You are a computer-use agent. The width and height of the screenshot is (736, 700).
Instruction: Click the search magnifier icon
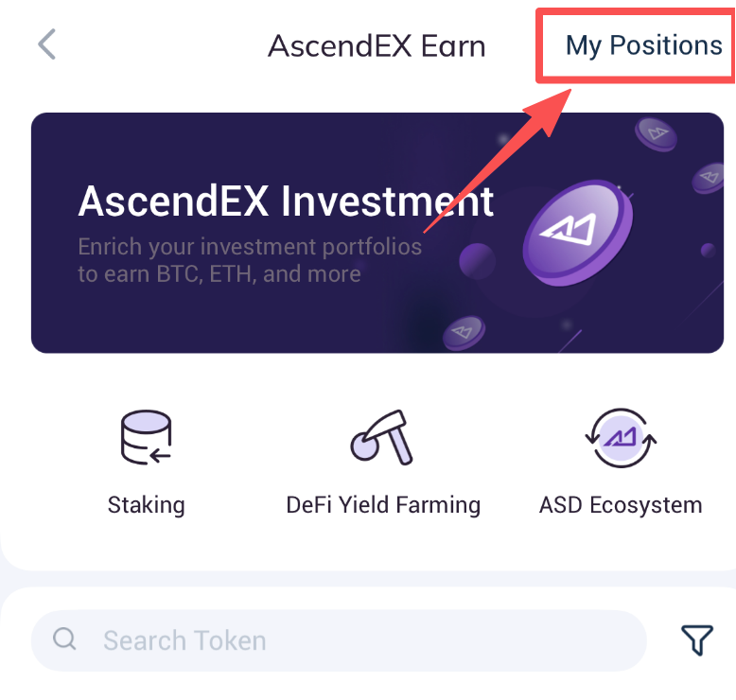(64, 640)
